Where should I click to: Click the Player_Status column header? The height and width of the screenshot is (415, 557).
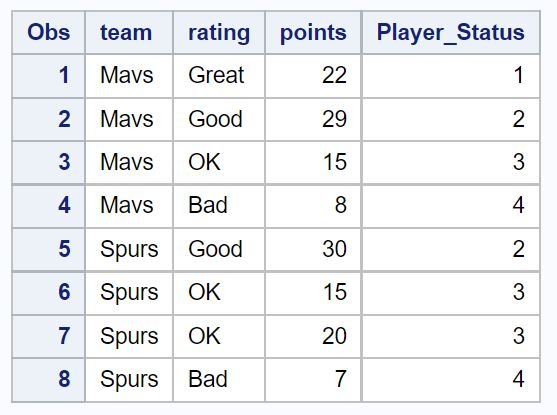451,33
